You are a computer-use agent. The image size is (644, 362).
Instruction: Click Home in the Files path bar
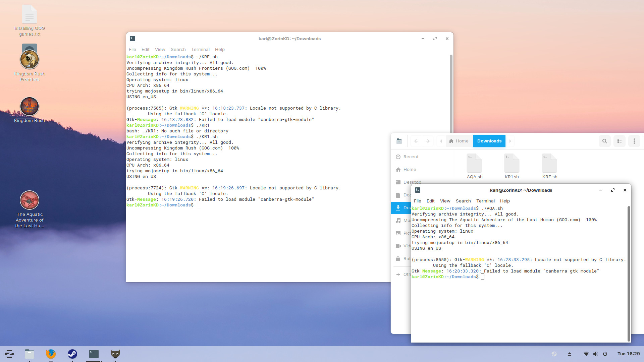click(x=459, y=141)
